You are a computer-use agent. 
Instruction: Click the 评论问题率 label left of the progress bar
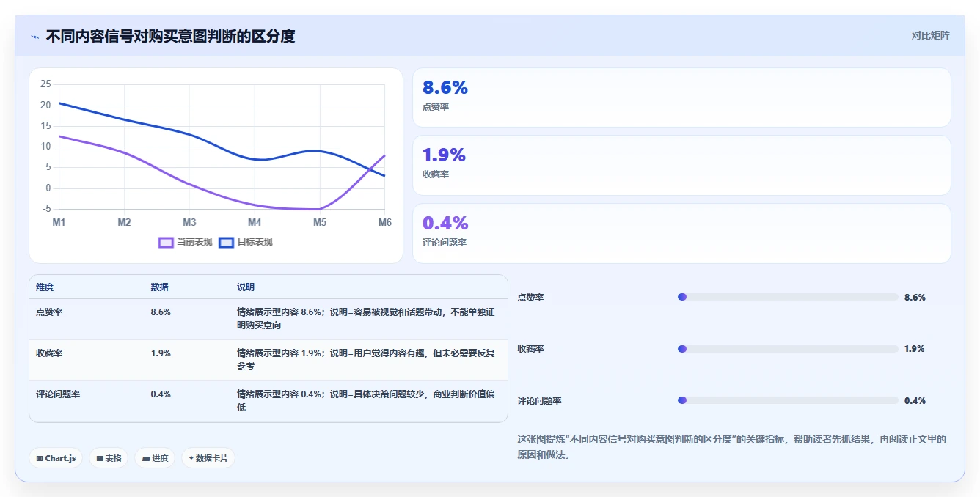click(x=539, y=401)
